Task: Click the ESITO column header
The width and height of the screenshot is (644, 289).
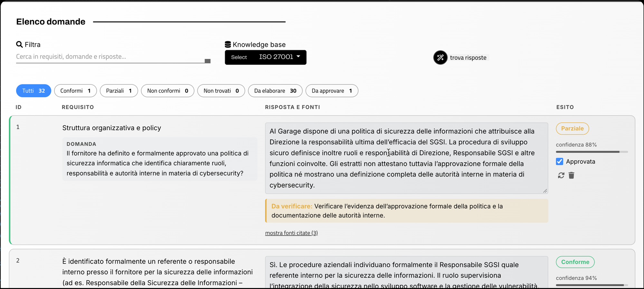Action: (565, 107)
